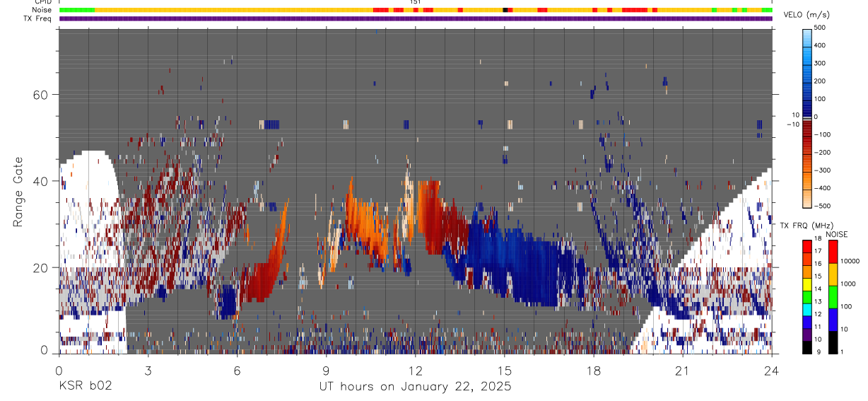Select the 10000 tick on NOISE legend
Screen dimensions: 868x401
(x=849, y=262)
